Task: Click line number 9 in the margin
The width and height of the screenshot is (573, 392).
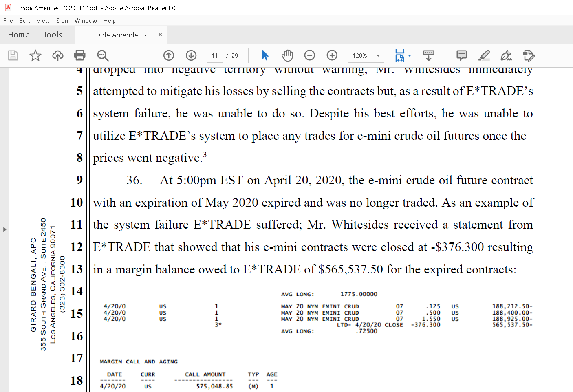Action: 79,180
